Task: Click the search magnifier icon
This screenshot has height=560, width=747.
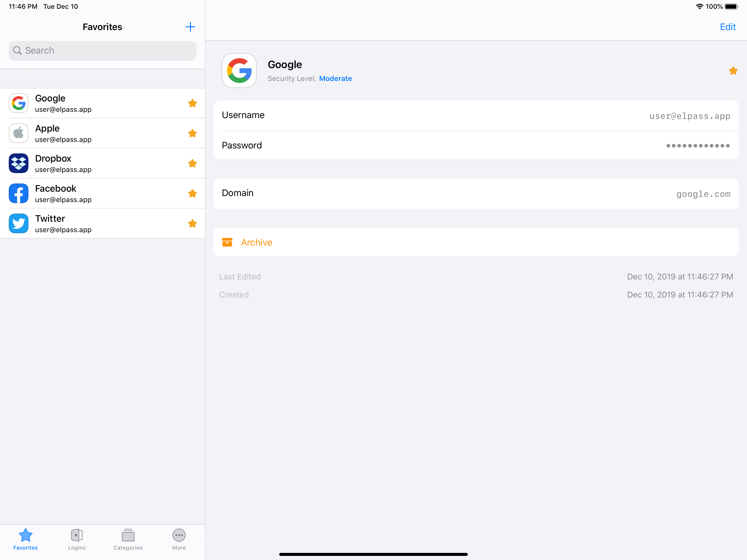Action: (17, 51)
